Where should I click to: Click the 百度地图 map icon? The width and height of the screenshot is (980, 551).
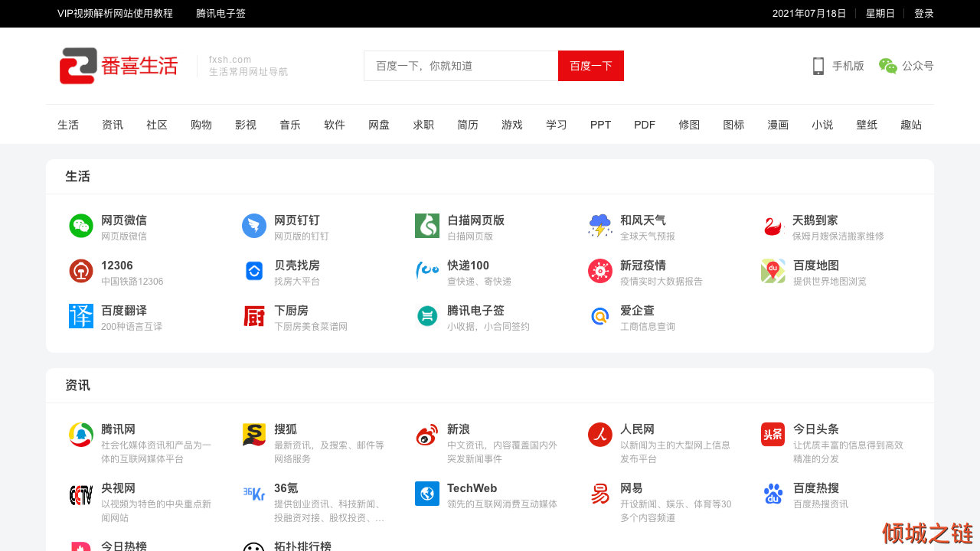[773, 271]
